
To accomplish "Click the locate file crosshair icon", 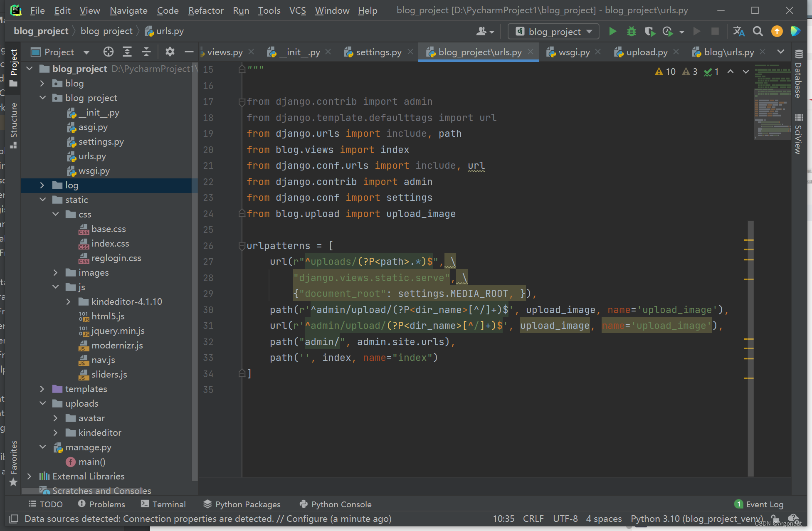I will (x=108, y=52).
